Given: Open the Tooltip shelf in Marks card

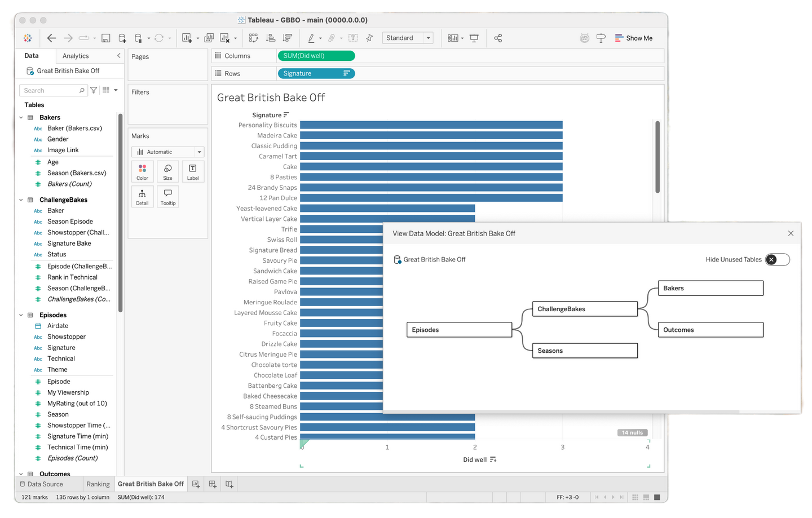Looking at the screenshot, I should [x=167, y=196].
